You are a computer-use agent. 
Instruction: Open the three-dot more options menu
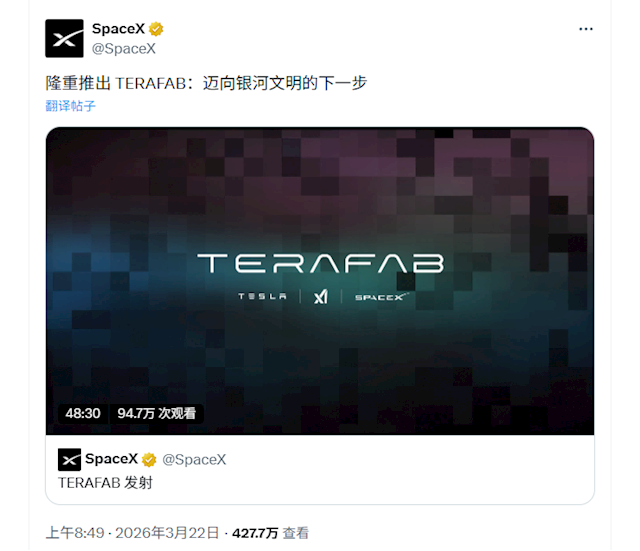point(586,29)
